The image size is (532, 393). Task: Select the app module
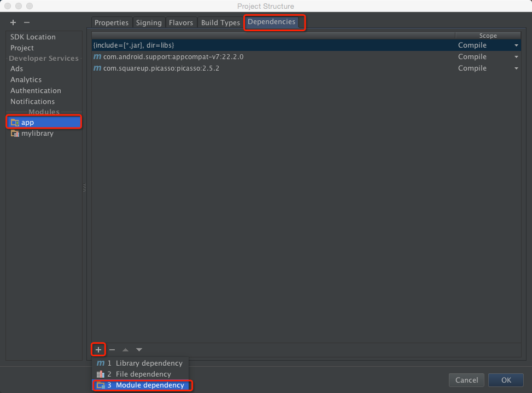(44, 122)
